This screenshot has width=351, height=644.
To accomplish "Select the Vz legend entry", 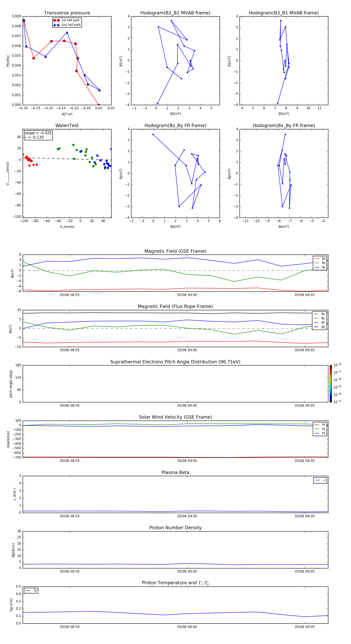I will 320,433.
